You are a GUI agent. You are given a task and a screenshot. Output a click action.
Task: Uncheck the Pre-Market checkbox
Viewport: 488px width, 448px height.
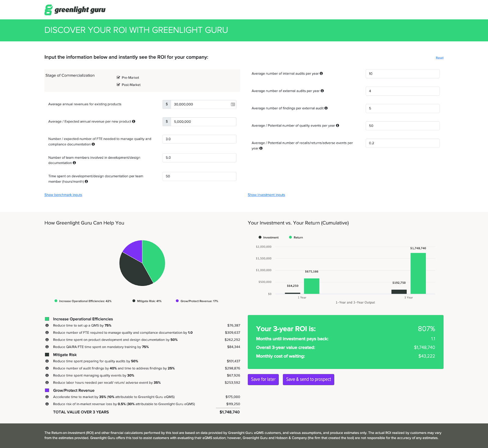118,77
